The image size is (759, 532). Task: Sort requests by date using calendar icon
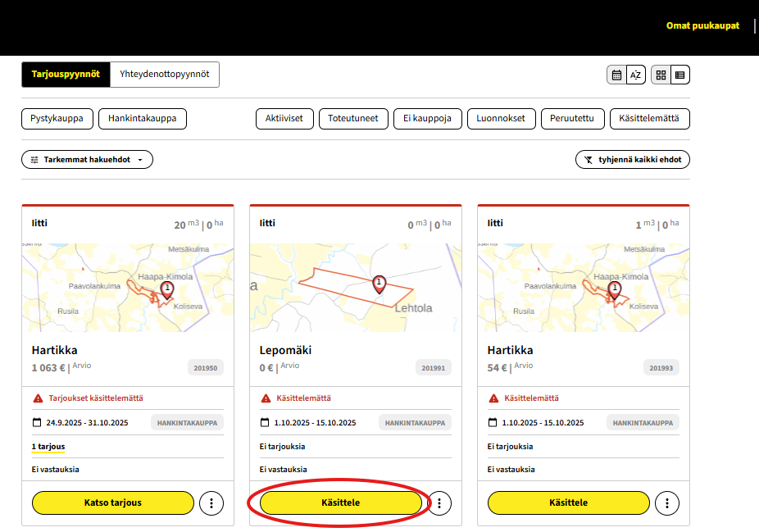click(x=616, y=75)
